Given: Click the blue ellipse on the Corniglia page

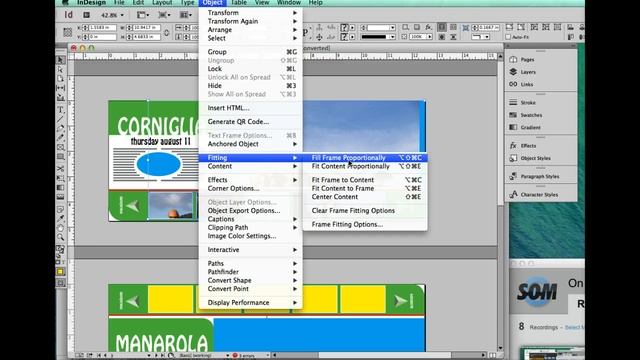Looking at the screenshot, I should pyautogui.click(x=158, y=164).
